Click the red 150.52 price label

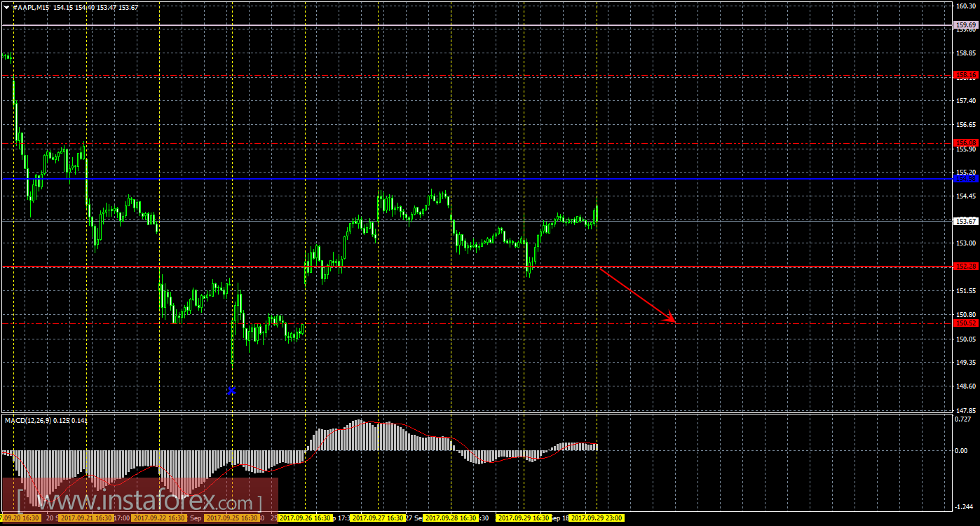[x=966, y=323]
